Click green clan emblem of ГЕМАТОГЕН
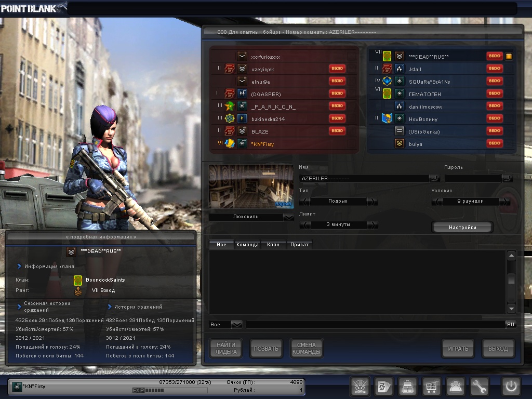This screenshot has height=399, width=532. point(387,94)
